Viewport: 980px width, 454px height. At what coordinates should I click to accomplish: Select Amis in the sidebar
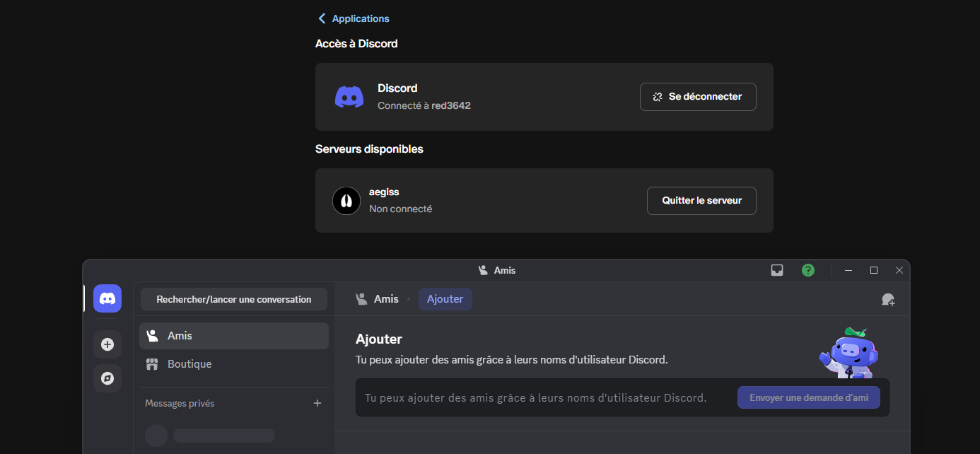[234, 336]
